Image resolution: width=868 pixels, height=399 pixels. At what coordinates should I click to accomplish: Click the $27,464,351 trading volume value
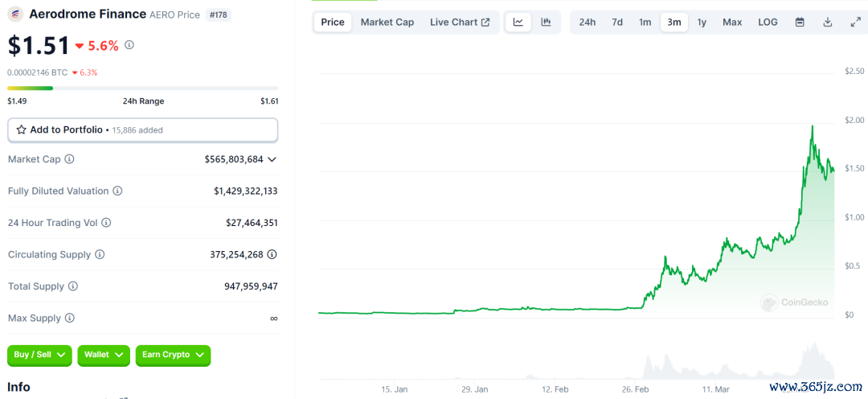[252, 223]
